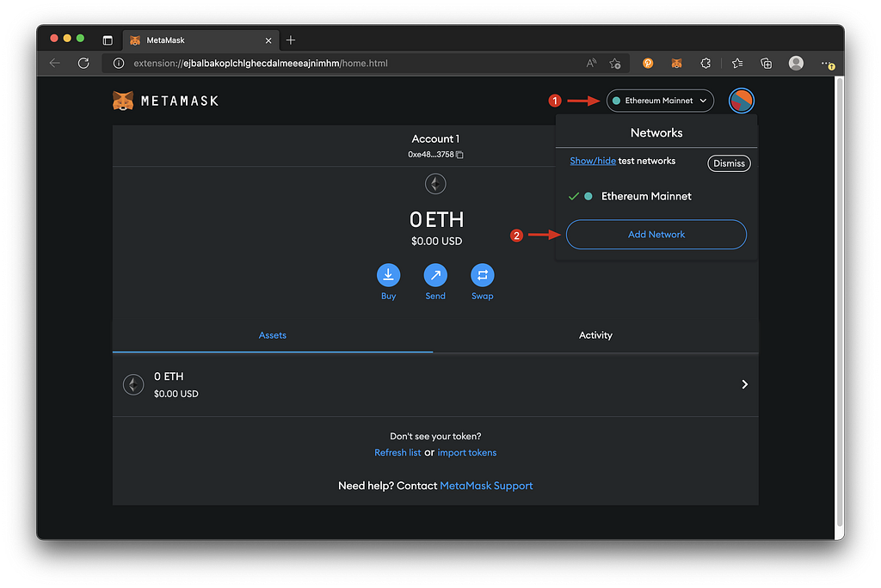The width and height of the screenshot is (881, 588).
Task: Go back with the browser back arrow
Action: click(x=54, y=63)
